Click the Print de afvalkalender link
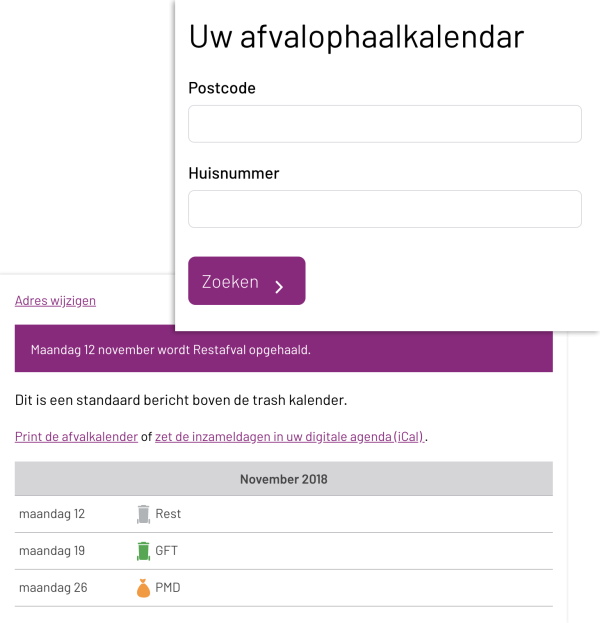The image size is (600, 623). tap(76, 437)
